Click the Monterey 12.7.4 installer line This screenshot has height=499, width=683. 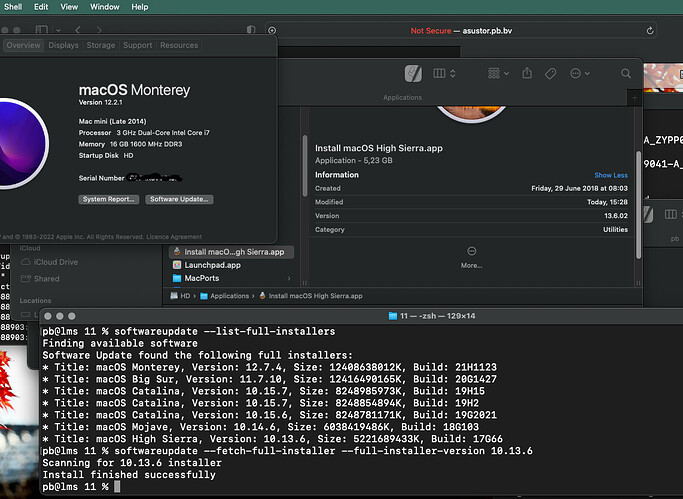pos(270,367)
